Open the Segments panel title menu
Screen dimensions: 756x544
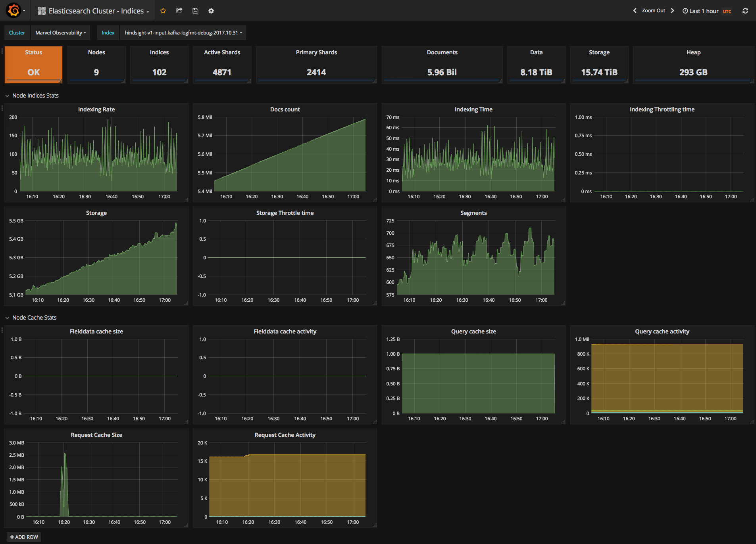point(473,213)
